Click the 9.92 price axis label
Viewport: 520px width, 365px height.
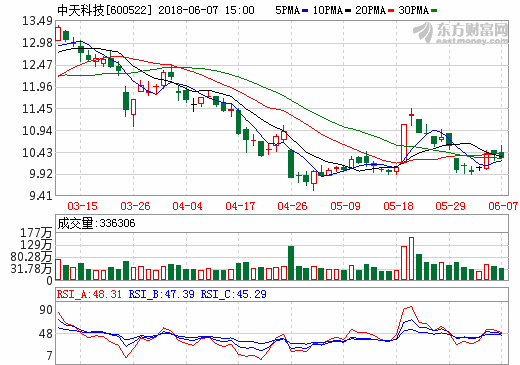click(41, 174)
